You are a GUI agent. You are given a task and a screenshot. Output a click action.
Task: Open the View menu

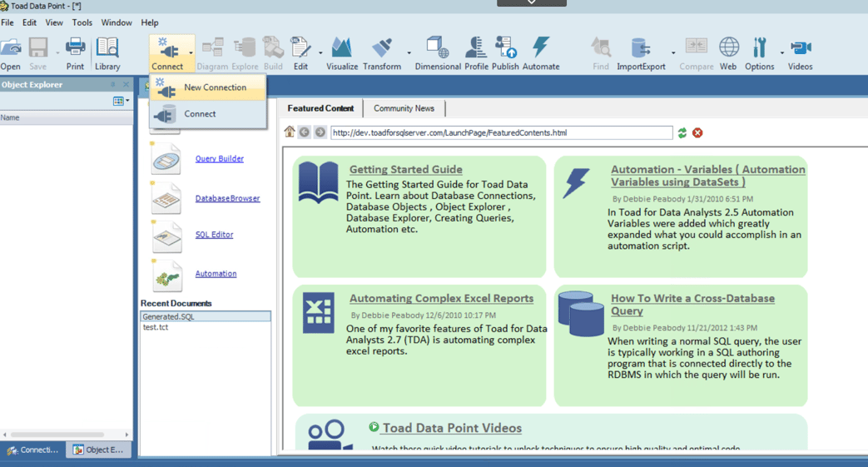tap(54, 22)
